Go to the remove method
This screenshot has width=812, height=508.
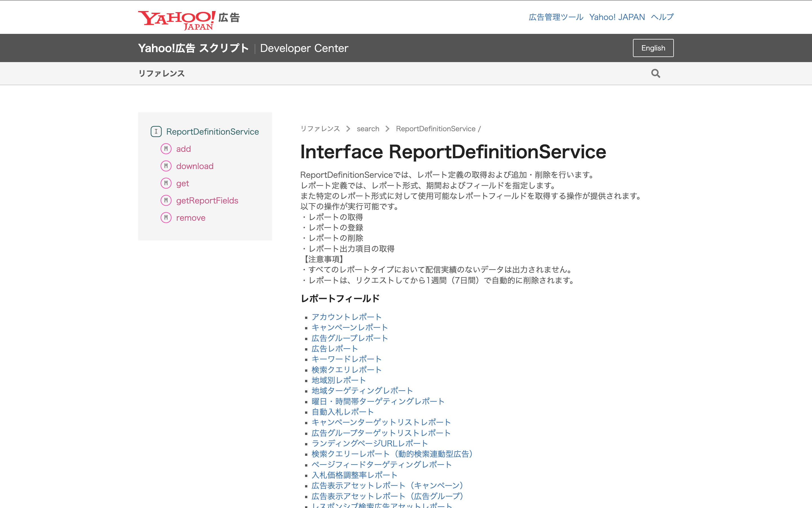click(x=191, y=218)
